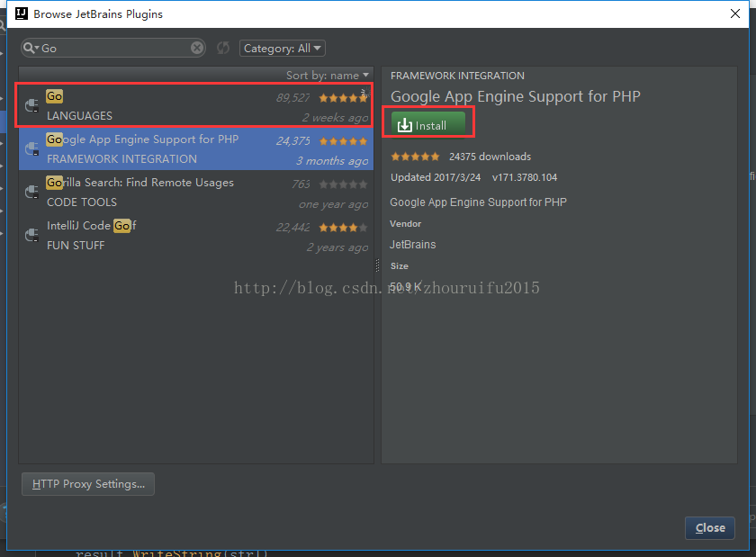Click the vendor name 'JetBrains'
Image resolution: width=756 pixels, height=557 pixels.
[413, 245]
